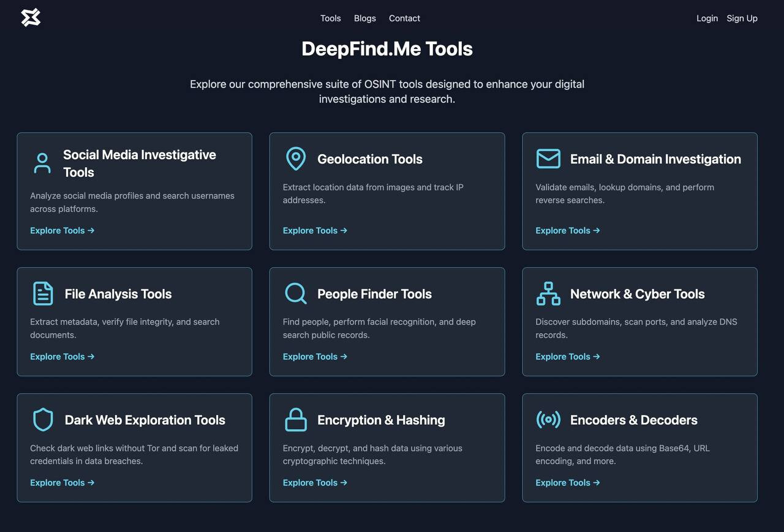This screenshot has width=784, height=532.
Task: Click the Network & Cyber Tools heading
Action: [637, 294]
